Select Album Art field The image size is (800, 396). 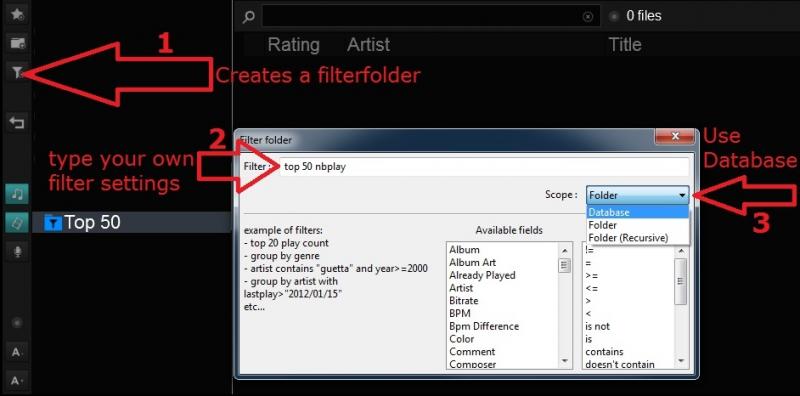[472, 262]
